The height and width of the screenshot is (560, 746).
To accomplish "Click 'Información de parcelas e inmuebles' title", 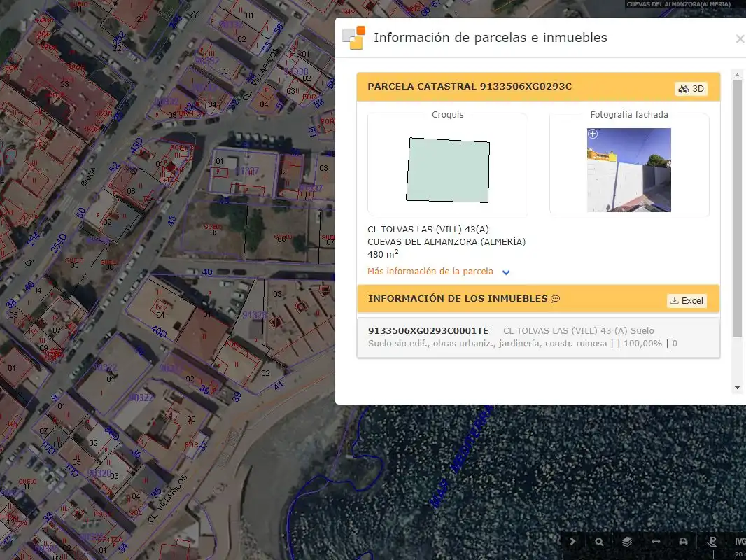I will [x=490, y=38].
